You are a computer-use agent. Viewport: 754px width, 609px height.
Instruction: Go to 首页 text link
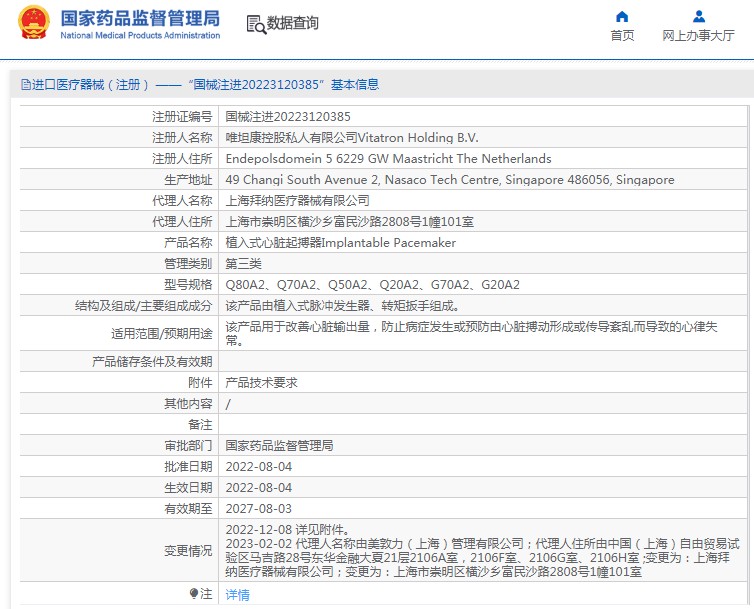pyautogui.click(x=622, y=36)
